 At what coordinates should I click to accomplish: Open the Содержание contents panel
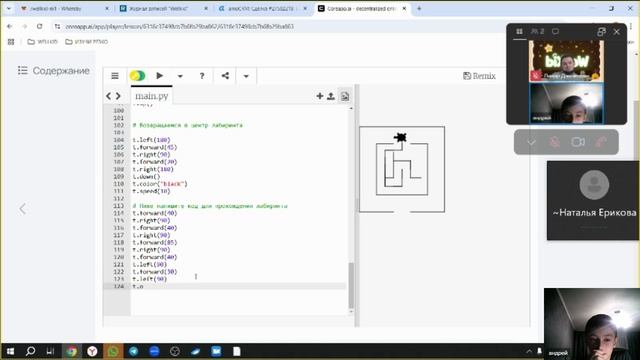click(53, 71)
